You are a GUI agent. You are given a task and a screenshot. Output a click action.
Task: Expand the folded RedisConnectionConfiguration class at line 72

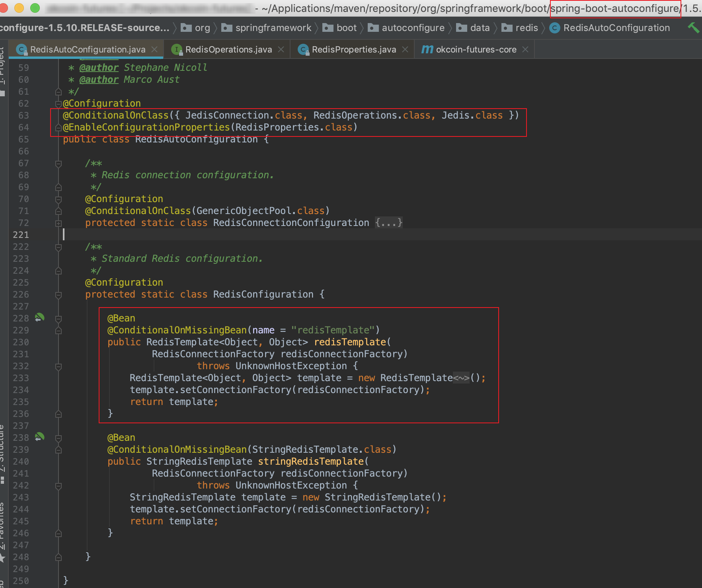pyautogui.click(x=58, y=223)
